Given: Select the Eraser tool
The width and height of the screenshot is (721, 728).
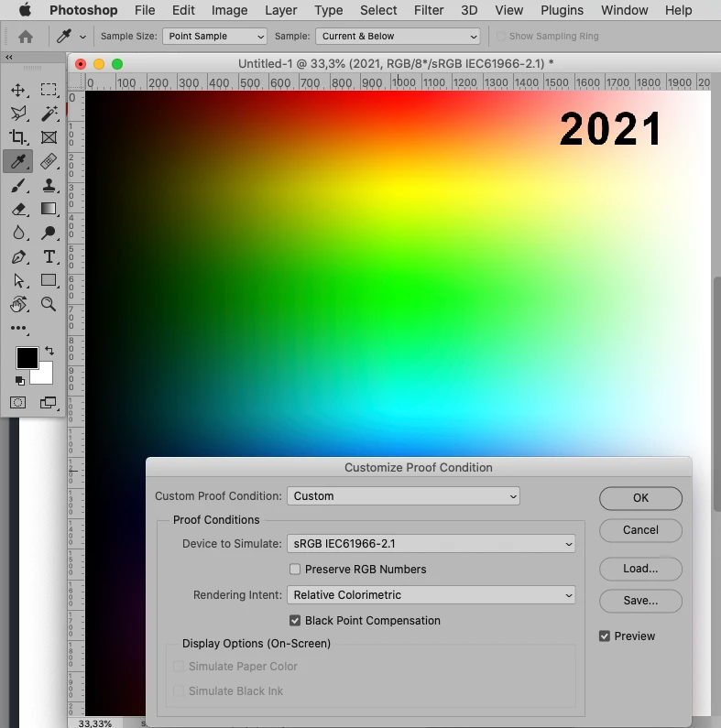Looking at the screenshot, I should click(18, 209).
